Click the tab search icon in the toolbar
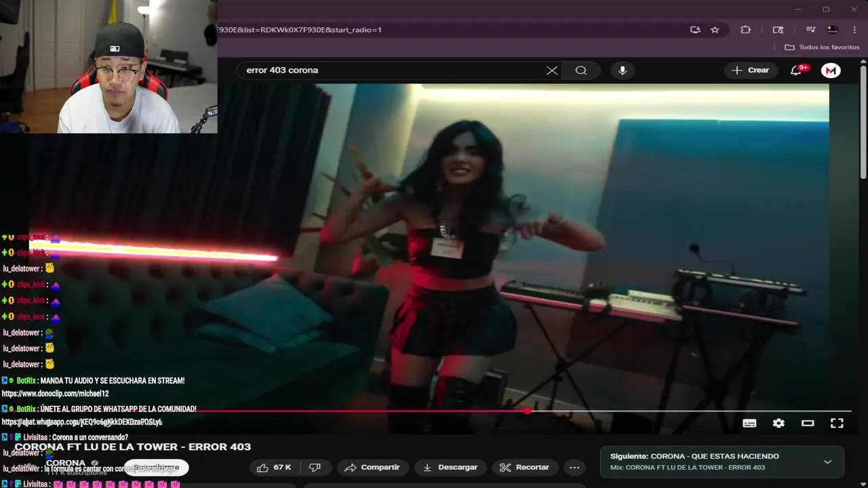This screenshot has height=488, width=868. [x=778, y=30]
